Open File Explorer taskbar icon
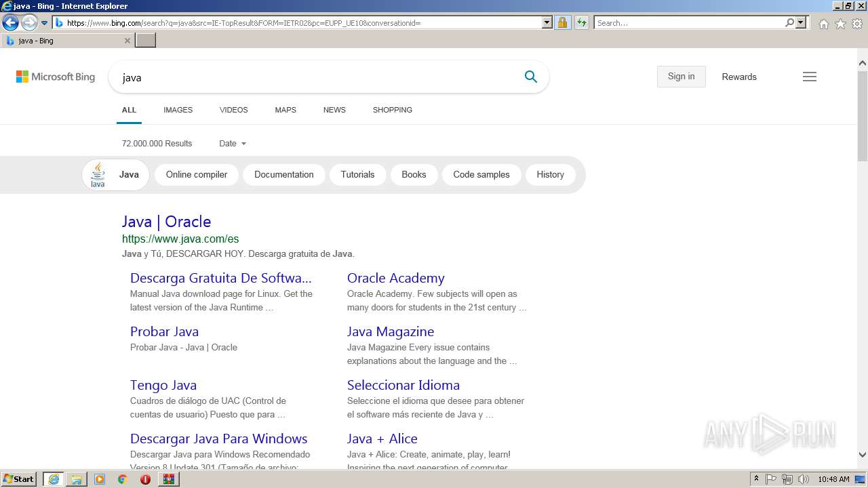Image resolution: width=868 pixels, height=488 pixels. [x=77, y=479]
